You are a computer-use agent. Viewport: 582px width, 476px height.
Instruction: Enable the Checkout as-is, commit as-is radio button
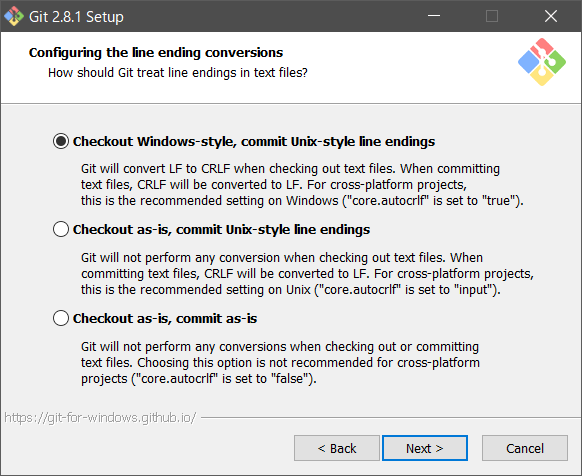click(61, 318)
